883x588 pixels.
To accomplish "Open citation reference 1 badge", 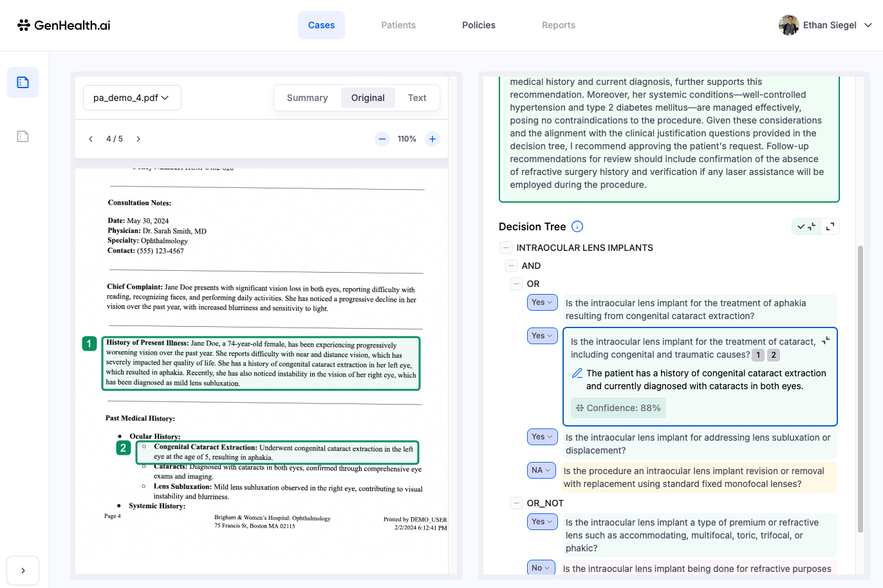I will coord(758,355).
